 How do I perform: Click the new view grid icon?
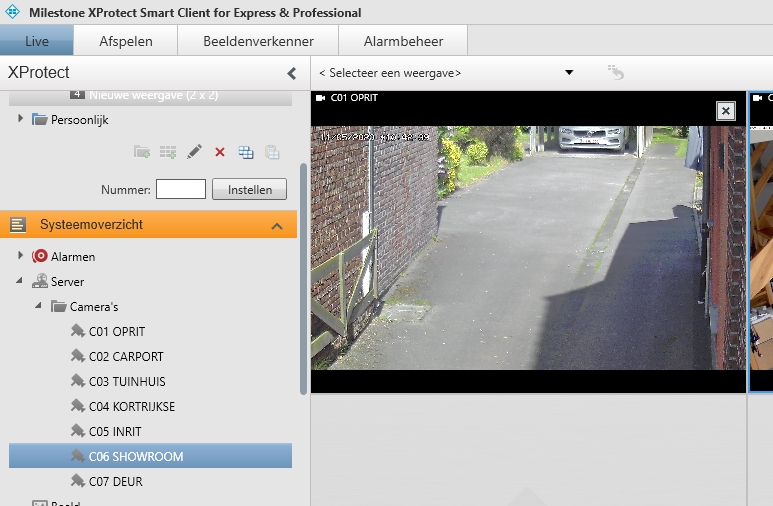(x=168, y=152)
